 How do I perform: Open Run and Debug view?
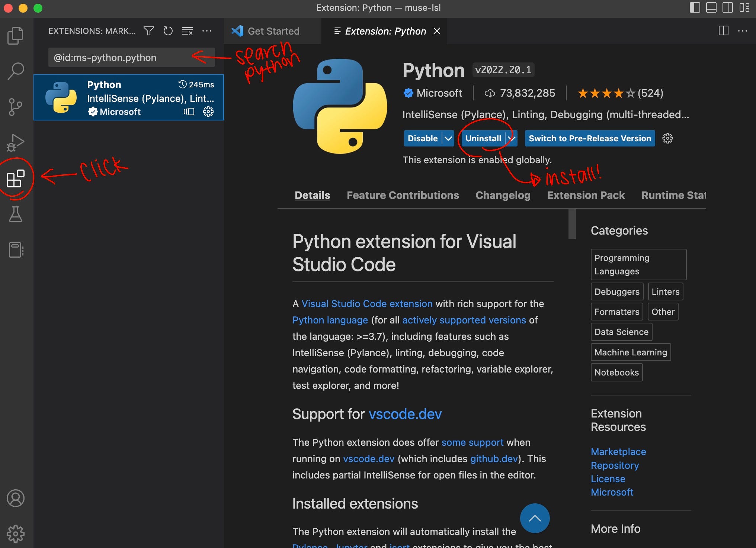click(x=15, y=142)
